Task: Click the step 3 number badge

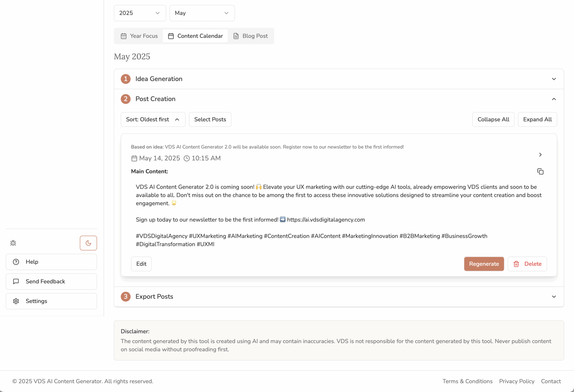Action: (x=126, y=297)
